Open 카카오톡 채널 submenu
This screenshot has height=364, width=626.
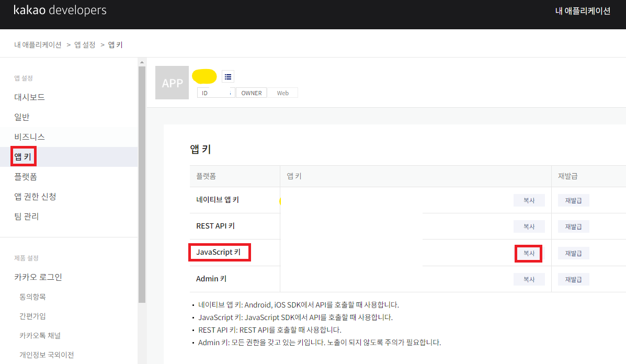pos(40,336)
